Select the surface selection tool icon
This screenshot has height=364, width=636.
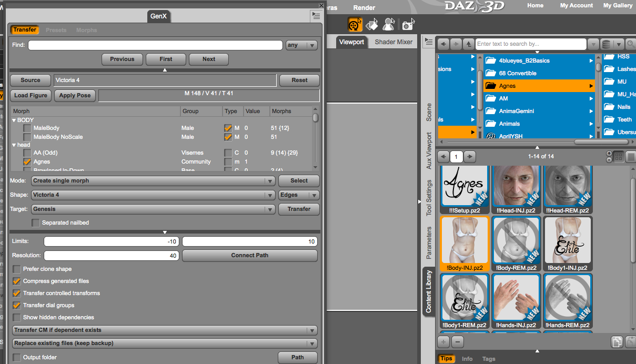tap(372, 24)
